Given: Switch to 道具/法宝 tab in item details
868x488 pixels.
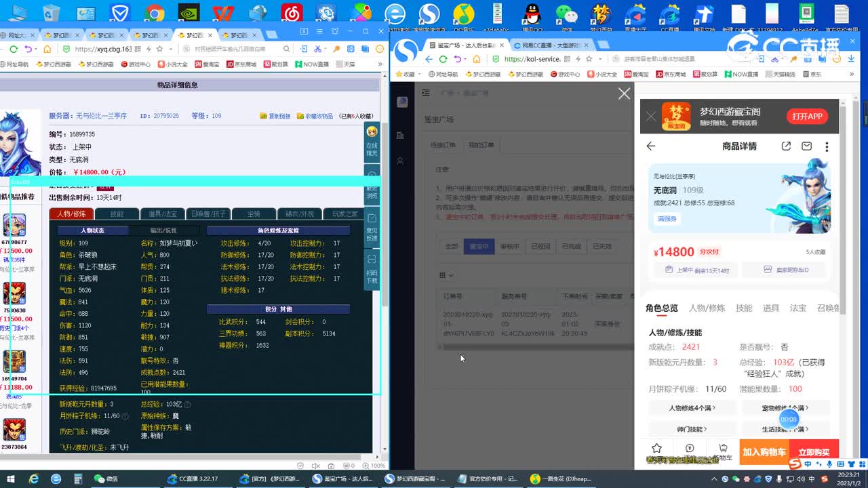Looking at the screenshot, I should coord(163,213).
